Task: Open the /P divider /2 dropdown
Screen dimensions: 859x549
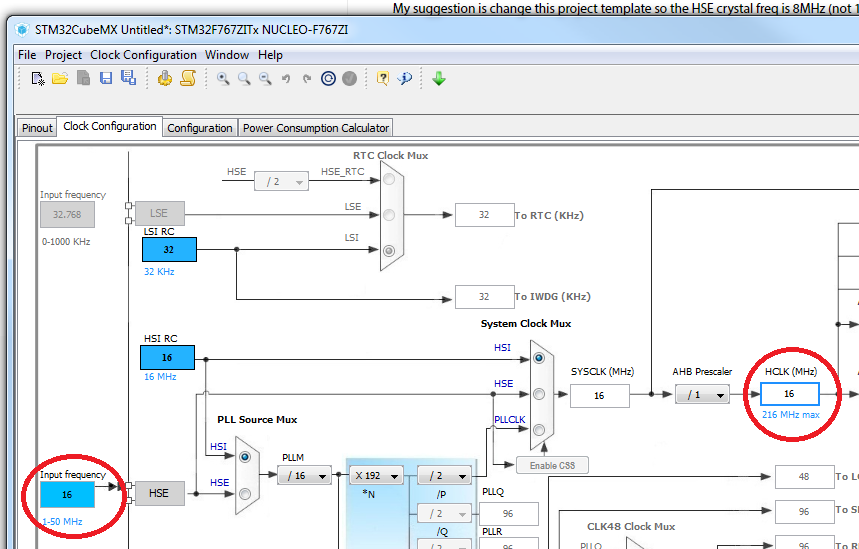Action: [x=444, y=476]
